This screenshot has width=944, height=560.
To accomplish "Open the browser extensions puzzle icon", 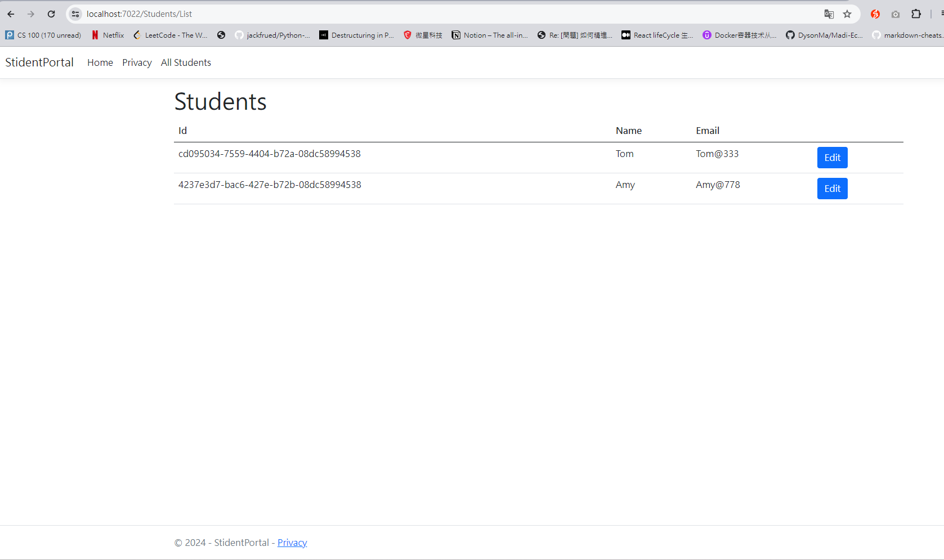I will click(916, 14).
